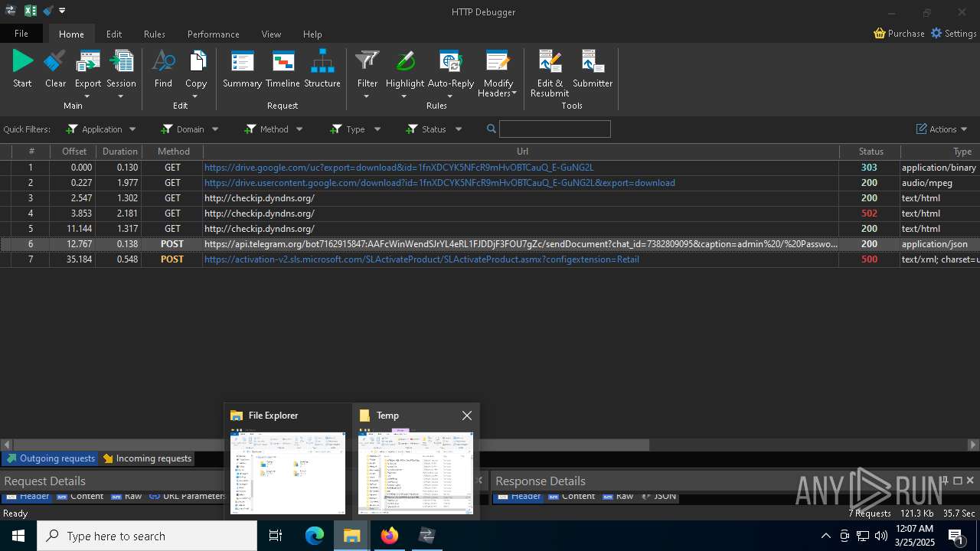The width and height of the screenshot is (980, 551).
Task: Click the Start capture icon
Action: 23,61
